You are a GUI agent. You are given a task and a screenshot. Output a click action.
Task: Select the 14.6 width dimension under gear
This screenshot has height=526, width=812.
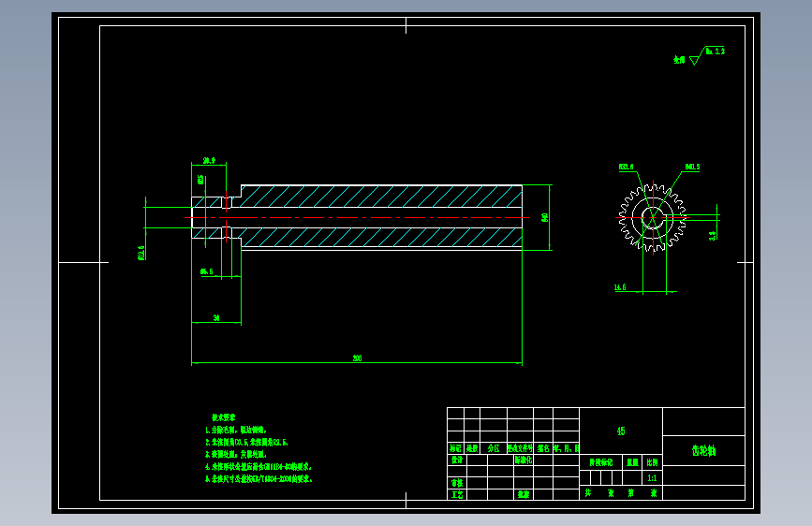[x=620, y=287]
